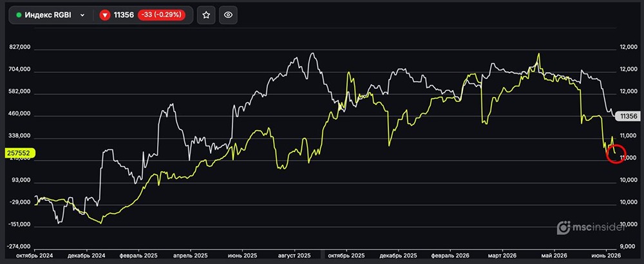Select июнь 2026 on time axis
Viewport: 644px width, 264px height.
[x=600, y=256]
